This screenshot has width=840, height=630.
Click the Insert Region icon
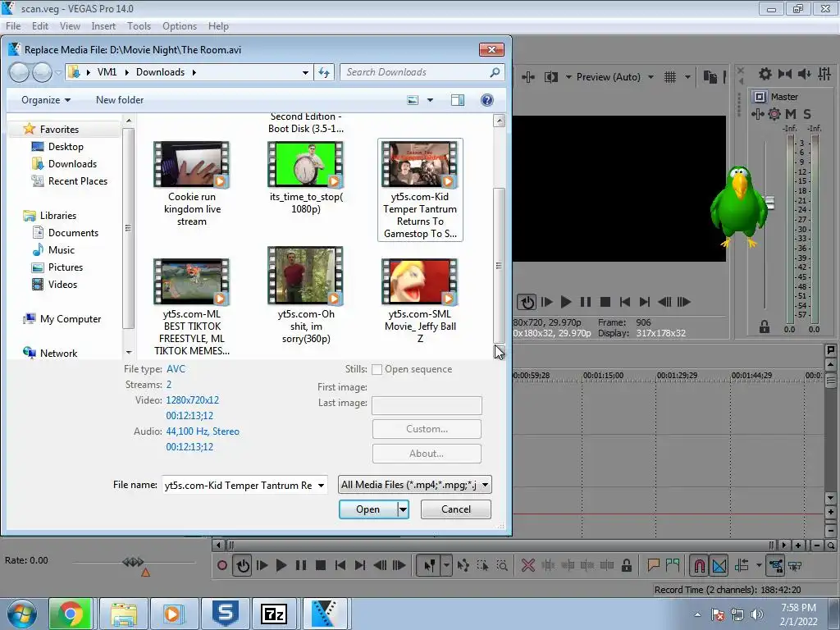673,565
